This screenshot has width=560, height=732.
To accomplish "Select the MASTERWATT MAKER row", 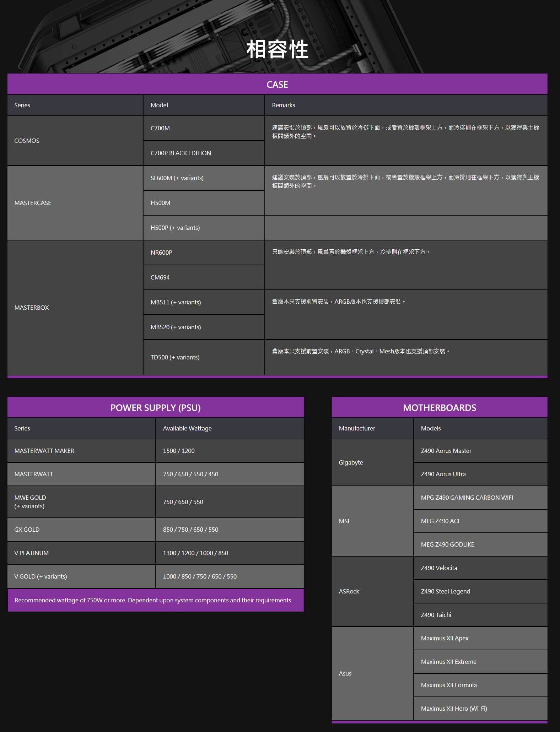I will pyautogui.click(x=156, y=451).
